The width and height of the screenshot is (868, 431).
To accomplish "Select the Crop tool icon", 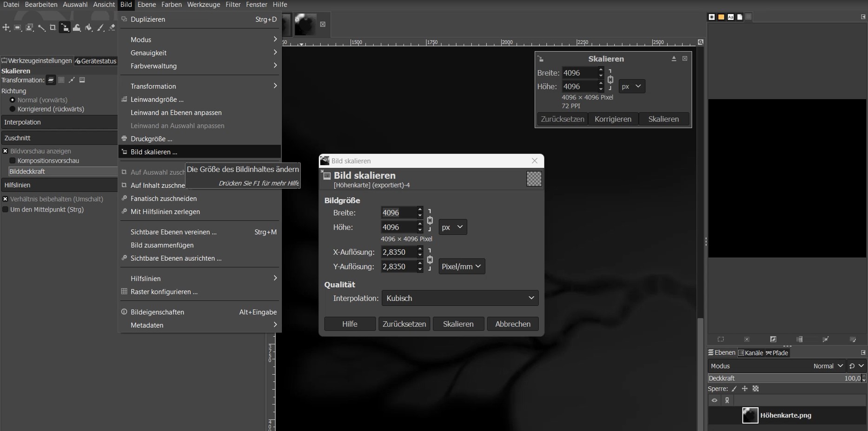I will tap(53, 28).
